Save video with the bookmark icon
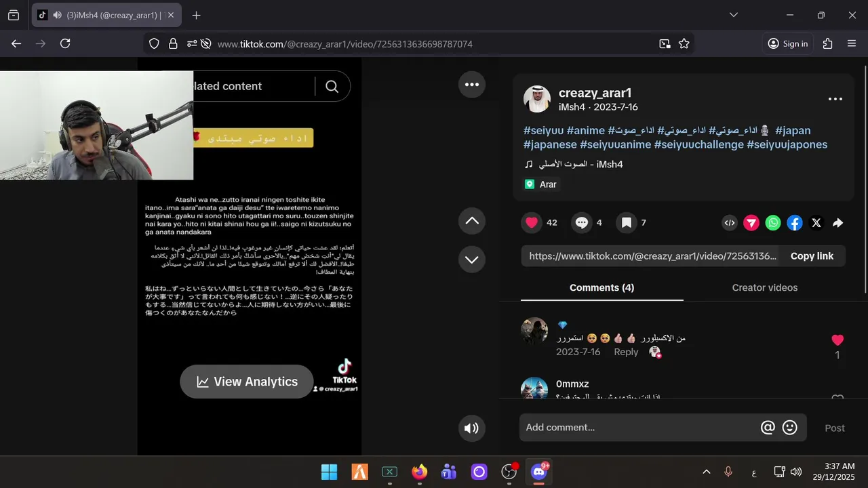This screenshot has width=868, height=488. [627, 222]
